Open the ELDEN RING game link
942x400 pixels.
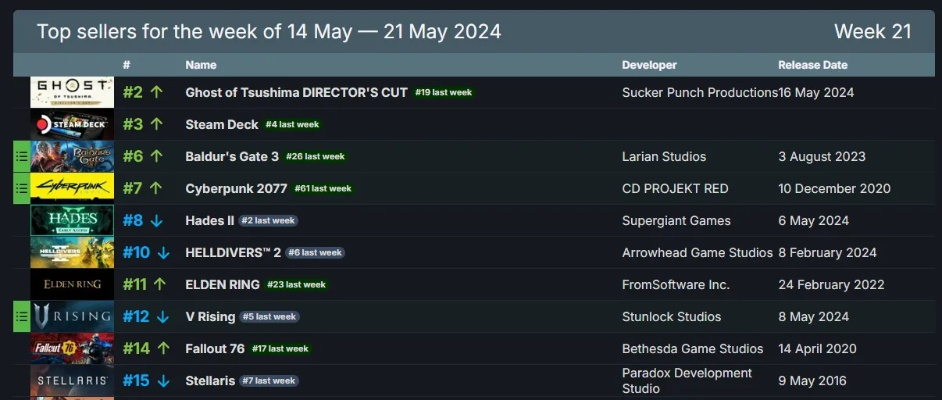tap(222, 285)
